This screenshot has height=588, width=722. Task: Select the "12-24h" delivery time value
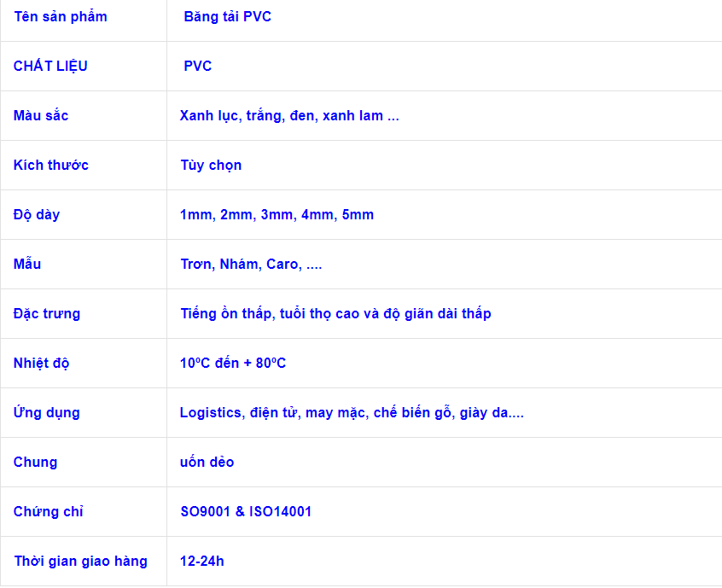click(x=201, y=562)
